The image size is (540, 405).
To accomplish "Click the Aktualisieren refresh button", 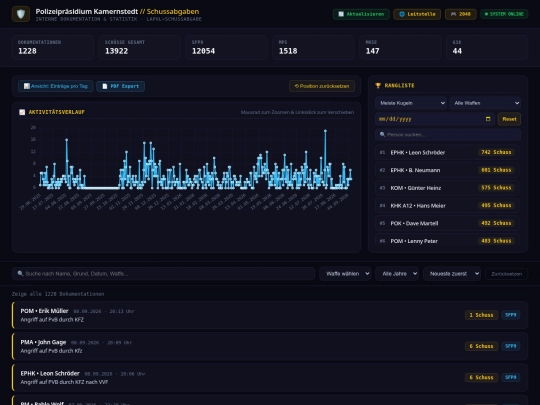I will tap(361, 14).
